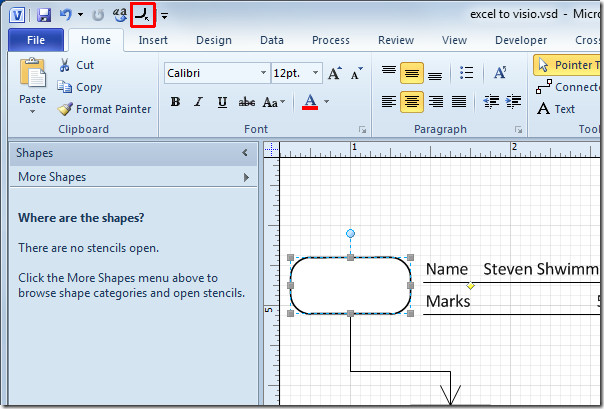Toggle Underline formatting
Image resolution: width=604 pixels, height=409 pixels.
coord(222,102)
